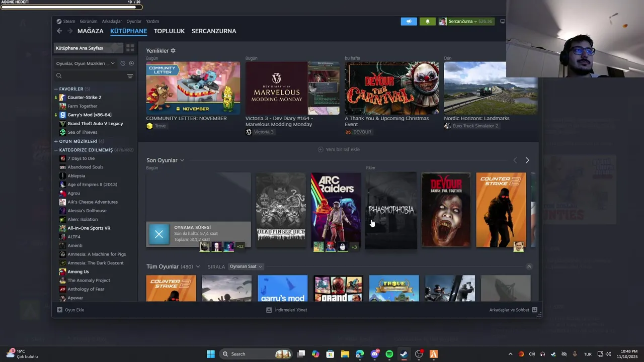Click Yeni bir raf ekle
644x362 pixels.
click(x=339, y=149)
